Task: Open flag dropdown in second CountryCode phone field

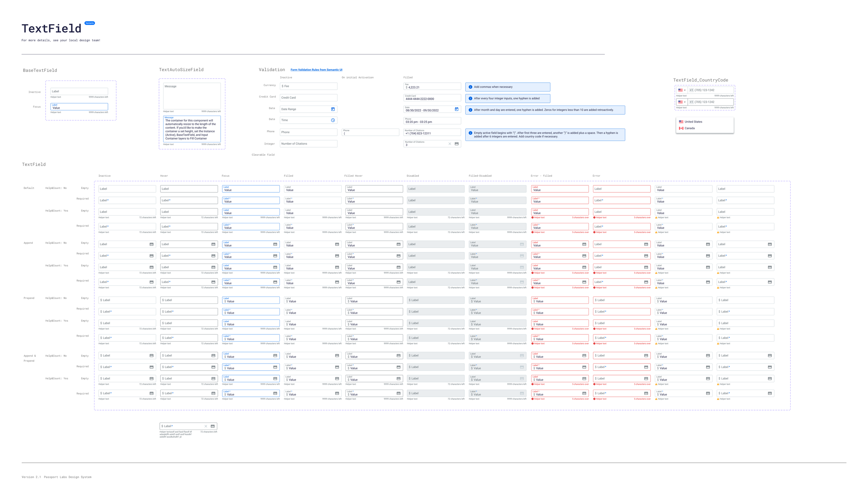Action: pos(682,102)
